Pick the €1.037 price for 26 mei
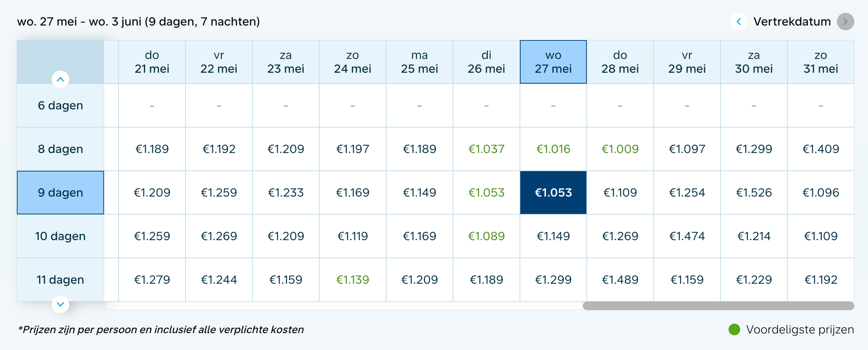 [x=486, y=149]
